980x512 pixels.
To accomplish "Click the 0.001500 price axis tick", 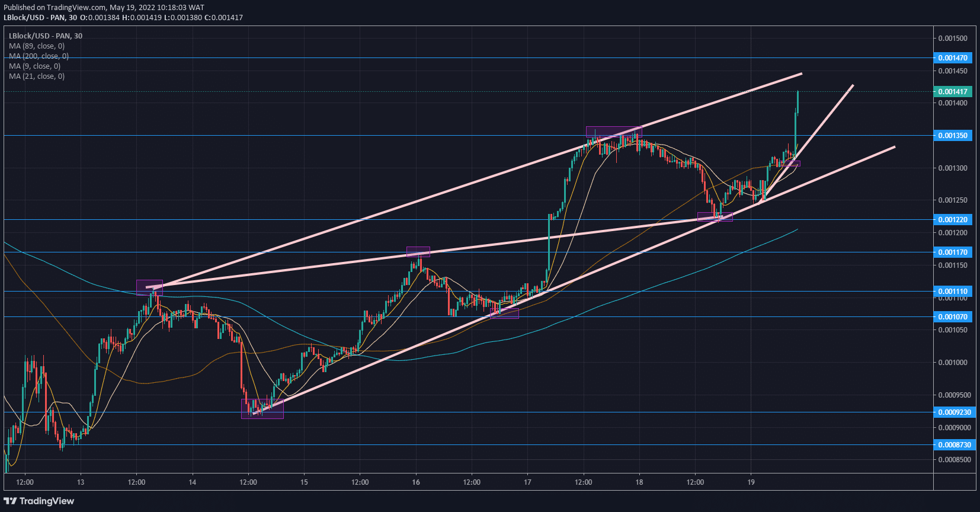I will point(953,39).
